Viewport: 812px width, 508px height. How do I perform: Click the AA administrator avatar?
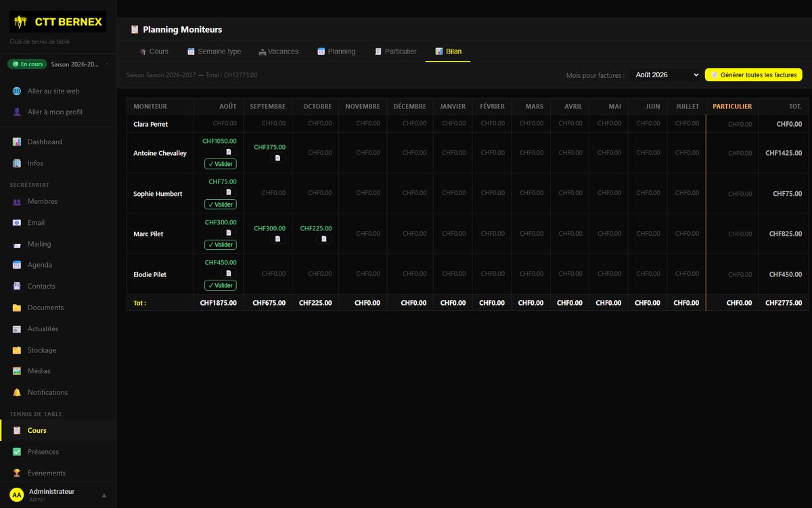pyautogui.click(x=17, y=495)
